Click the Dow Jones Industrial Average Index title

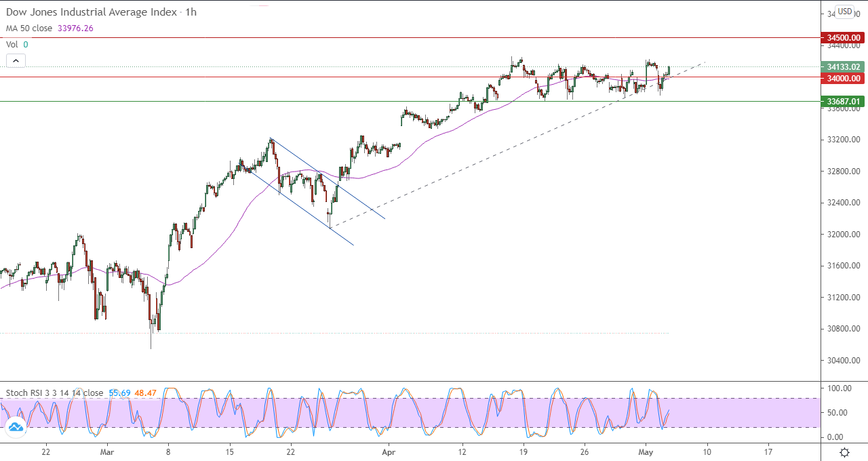point(92,12)
